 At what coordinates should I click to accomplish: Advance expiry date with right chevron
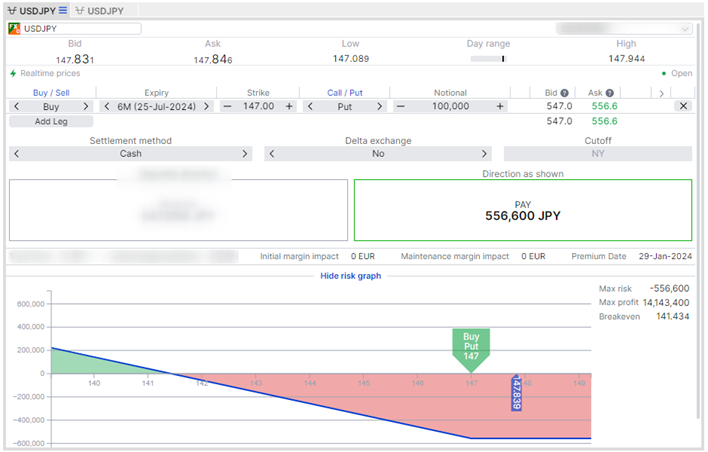pyautogui.click(x=206, y=107)
